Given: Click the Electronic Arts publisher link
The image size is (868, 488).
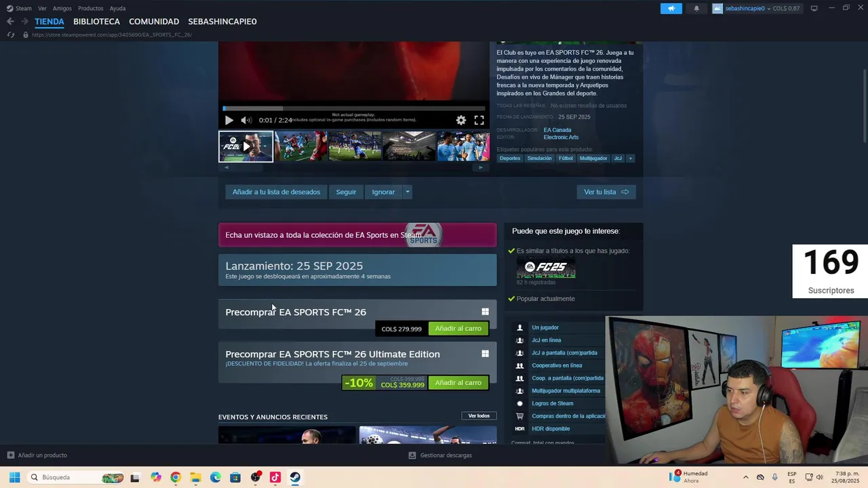Looking at the screenshot, I should [x=561, y=138].
